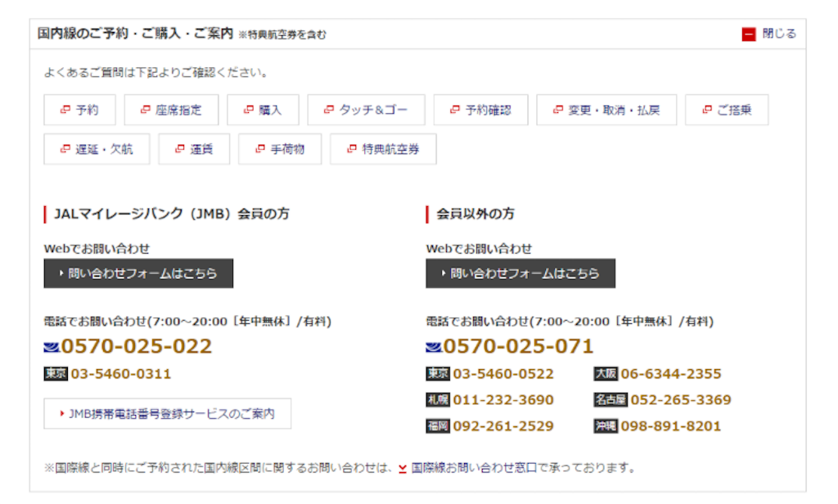Open the 購入 FAQ link
Viewport: 838px width, 504px height.
point(263,110)
